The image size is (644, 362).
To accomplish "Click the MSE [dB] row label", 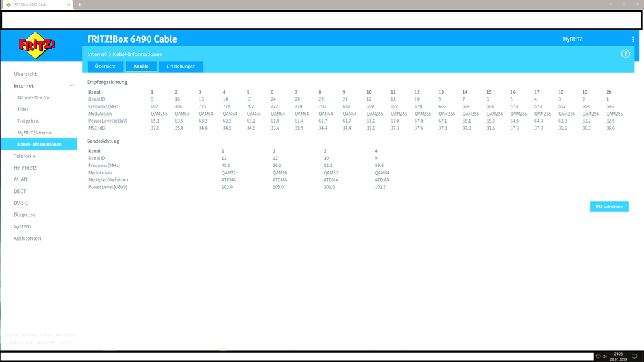I will (x=97, y=128).
